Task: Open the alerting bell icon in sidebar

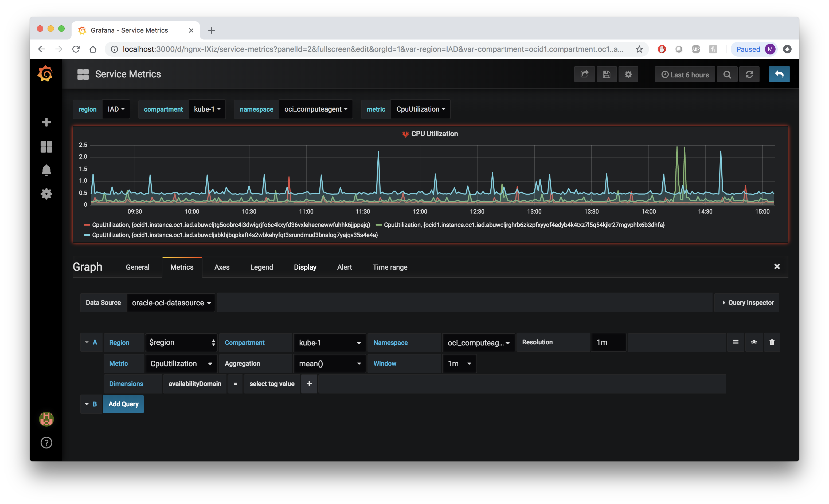Action: [46, 170]
